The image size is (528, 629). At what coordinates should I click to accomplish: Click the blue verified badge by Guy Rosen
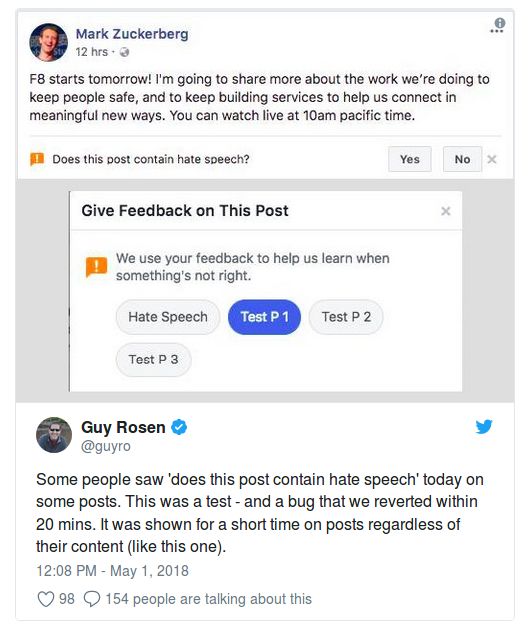coord(179,427)
